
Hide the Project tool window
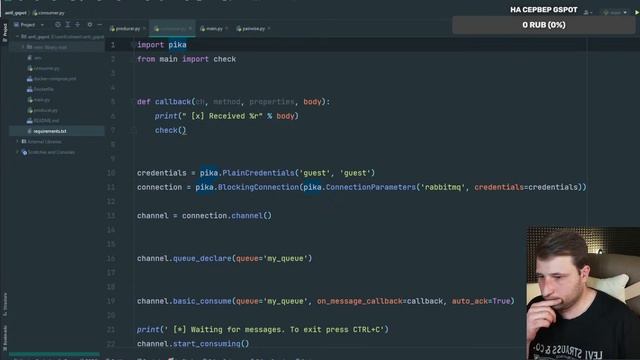coord(100,25)
